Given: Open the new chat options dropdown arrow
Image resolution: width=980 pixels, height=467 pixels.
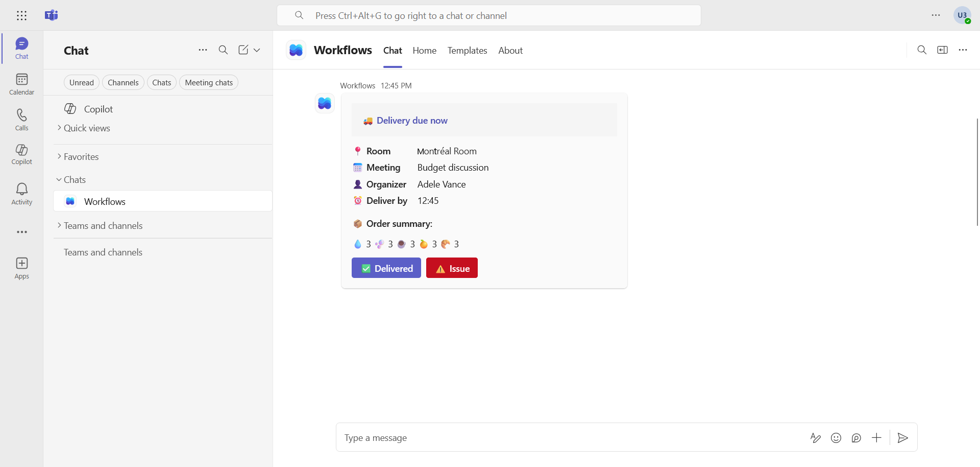Looking at the screenshot, I should [257, 50].
